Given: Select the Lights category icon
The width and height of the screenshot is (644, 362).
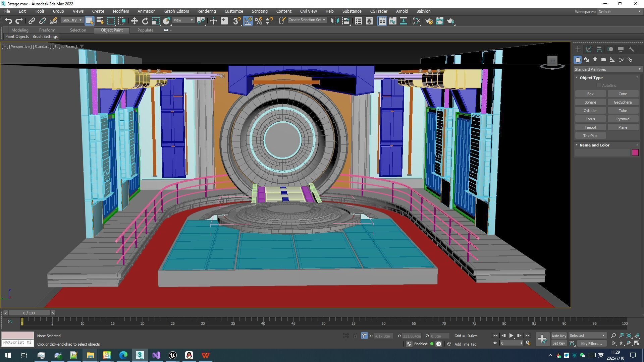Looking at the screenshot, I should 595,60.
